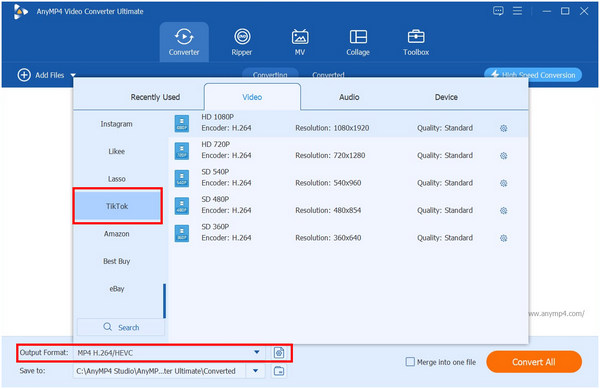Click the Resolution: 720x1280 text
Image resolution: width=600 pixels, height=389 pixels.
point(330,156)
